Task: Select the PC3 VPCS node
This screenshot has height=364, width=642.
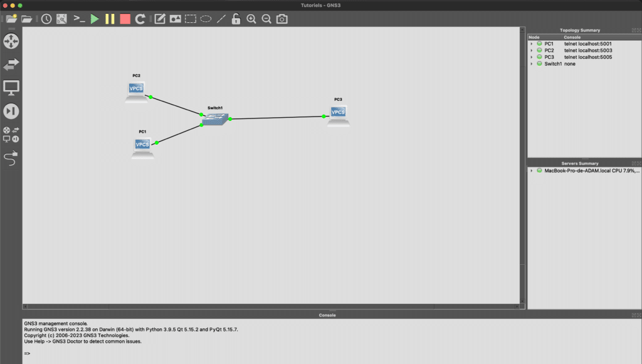Action: click(x=338, y=116)
